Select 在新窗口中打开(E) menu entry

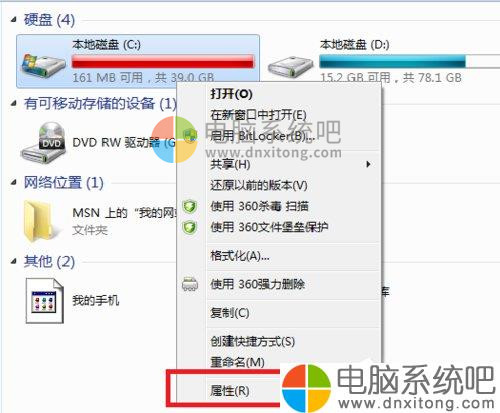[x=258, y=115]
